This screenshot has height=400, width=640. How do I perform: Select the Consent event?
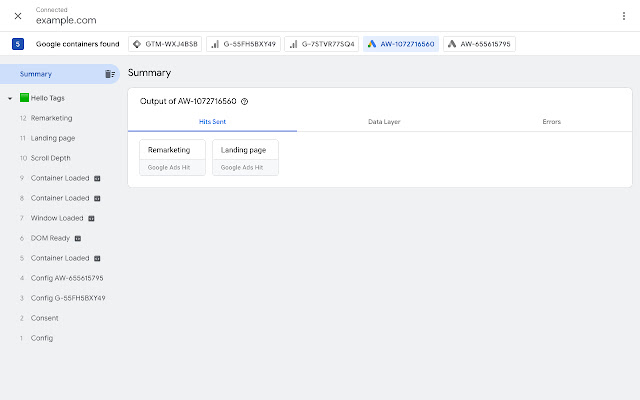pos(45,318)
